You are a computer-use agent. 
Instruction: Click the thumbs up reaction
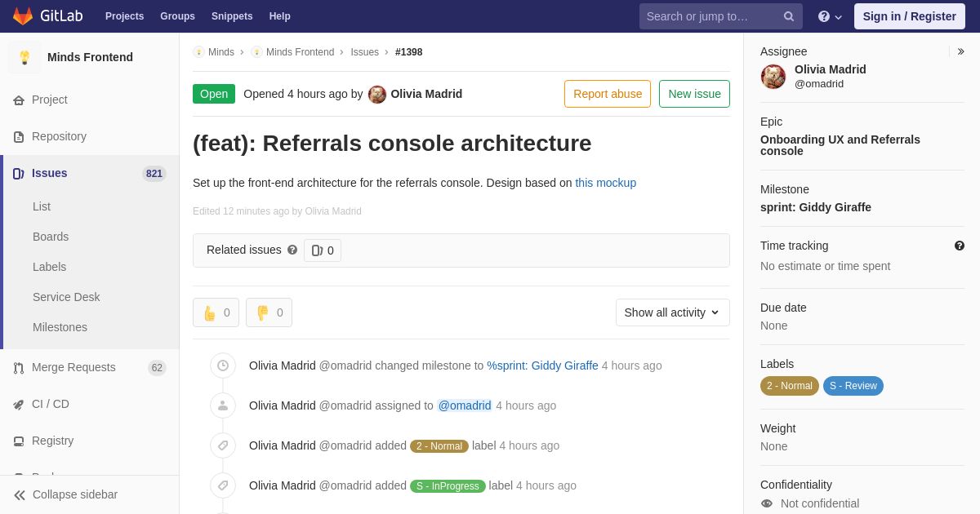pos(216,312)
